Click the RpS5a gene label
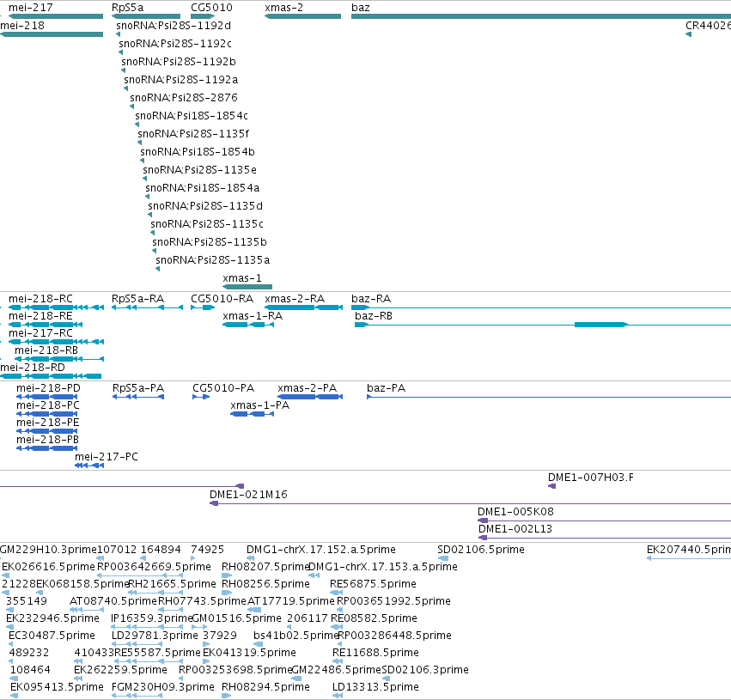Image resolution: width=731 pixels, height=700 pixels. [128, 8]
